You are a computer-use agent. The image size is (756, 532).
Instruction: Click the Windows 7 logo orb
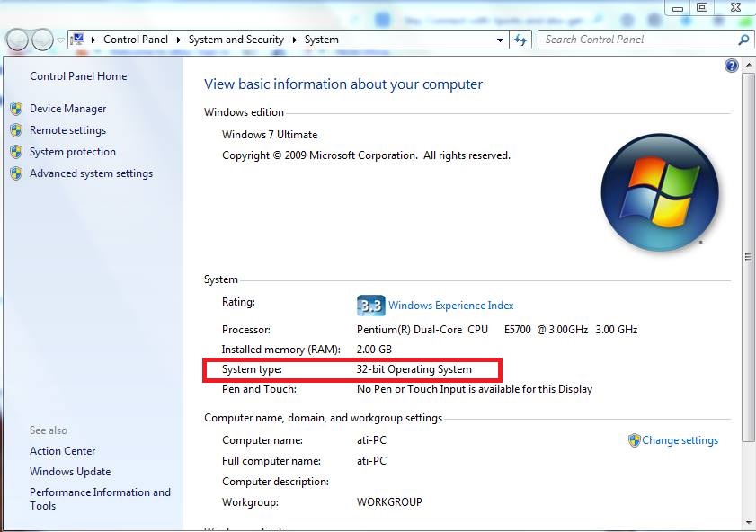[x=660, y=192]
